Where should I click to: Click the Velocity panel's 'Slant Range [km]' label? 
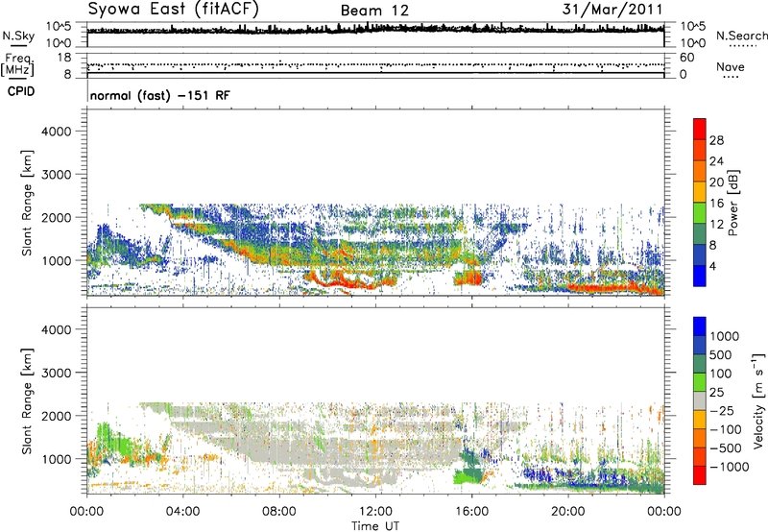coord(27,400)
